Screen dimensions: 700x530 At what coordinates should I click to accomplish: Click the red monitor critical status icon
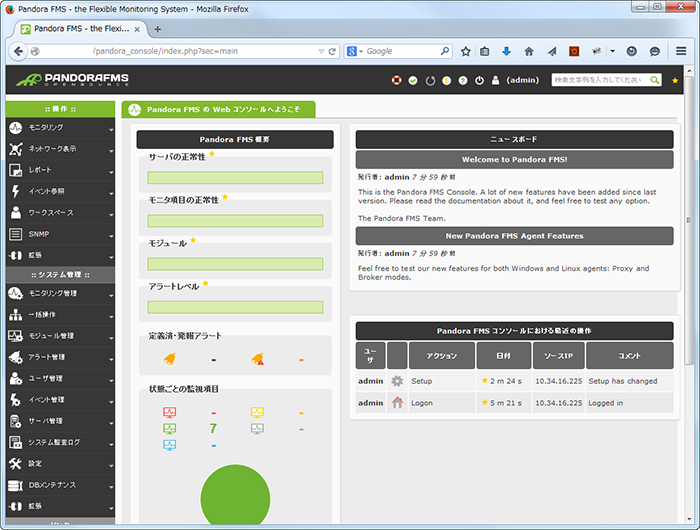point(169,412)
